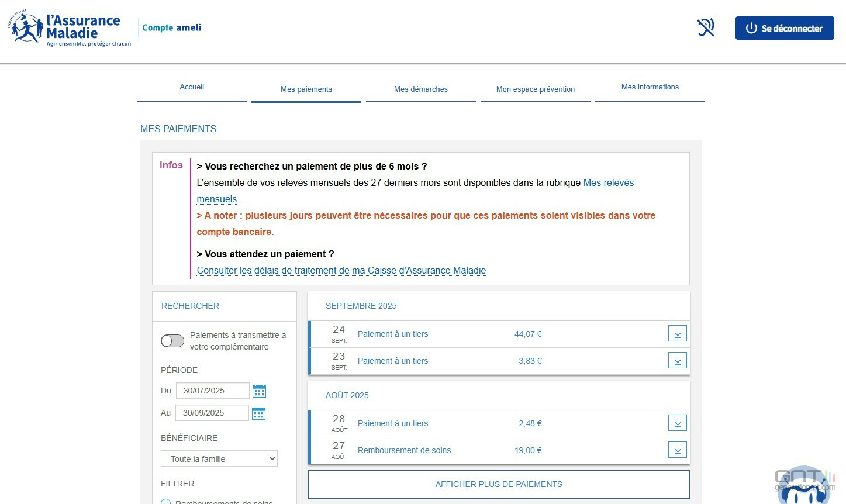Expand the Bénéficiaire 'Toute la famille' dropdown

coord(219,459)
